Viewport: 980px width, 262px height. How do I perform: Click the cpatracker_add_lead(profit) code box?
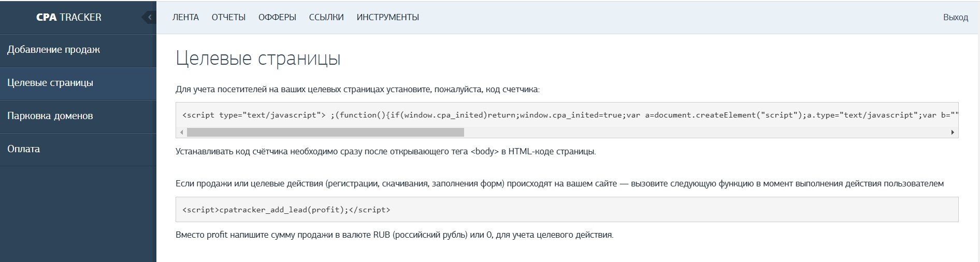click(x=567, y=210)
